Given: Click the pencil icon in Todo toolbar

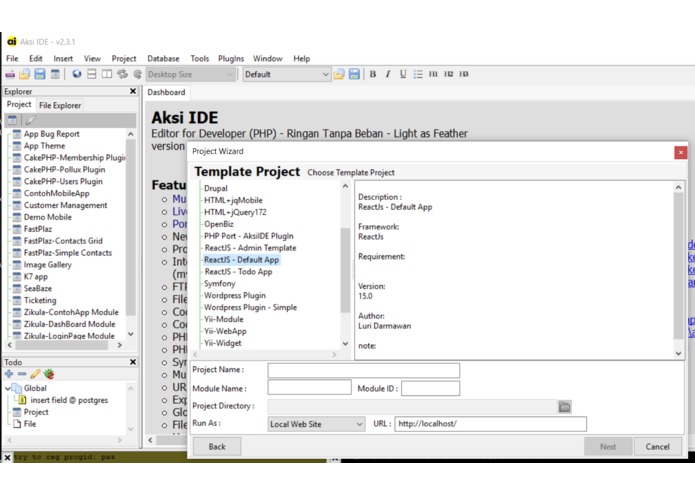Looking at the screenshot, I should click(x=35, y=374).
